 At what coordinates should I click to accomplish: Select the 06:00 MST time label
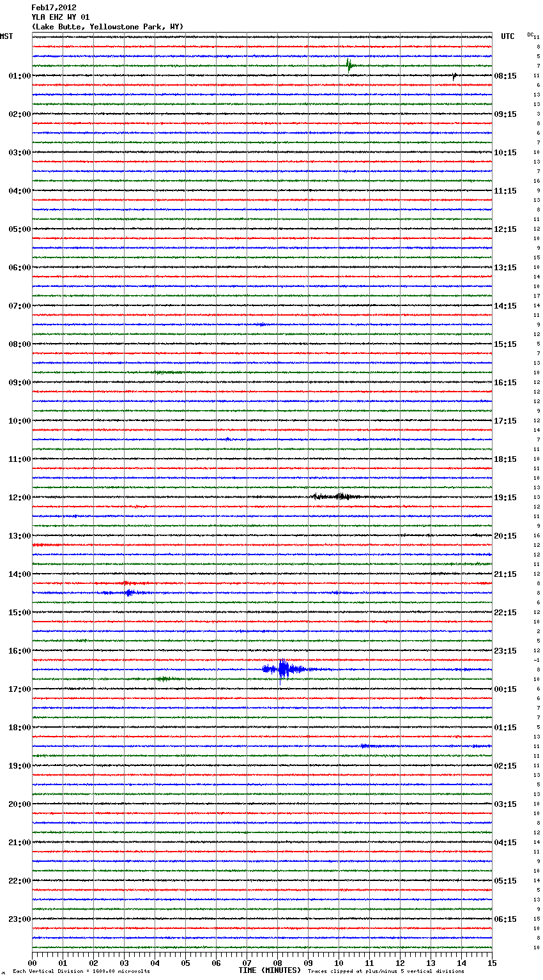[x=20, y=268]
